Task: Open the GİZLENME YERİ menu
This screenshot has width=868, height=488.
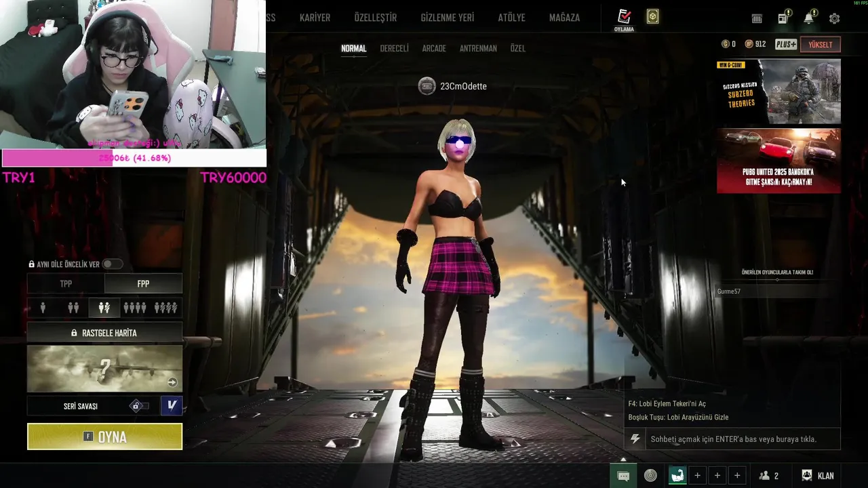Action: point(448,18)
